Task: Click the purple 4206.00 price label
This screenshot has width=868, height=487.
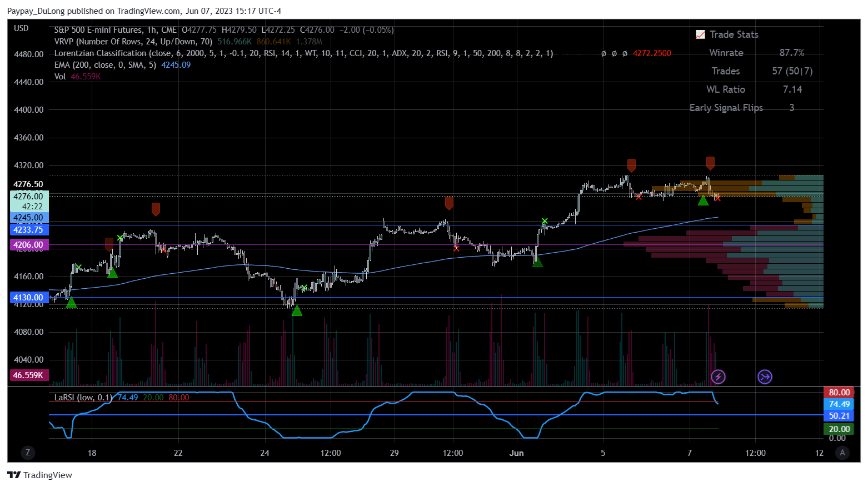Action: [x=28, y=245]
